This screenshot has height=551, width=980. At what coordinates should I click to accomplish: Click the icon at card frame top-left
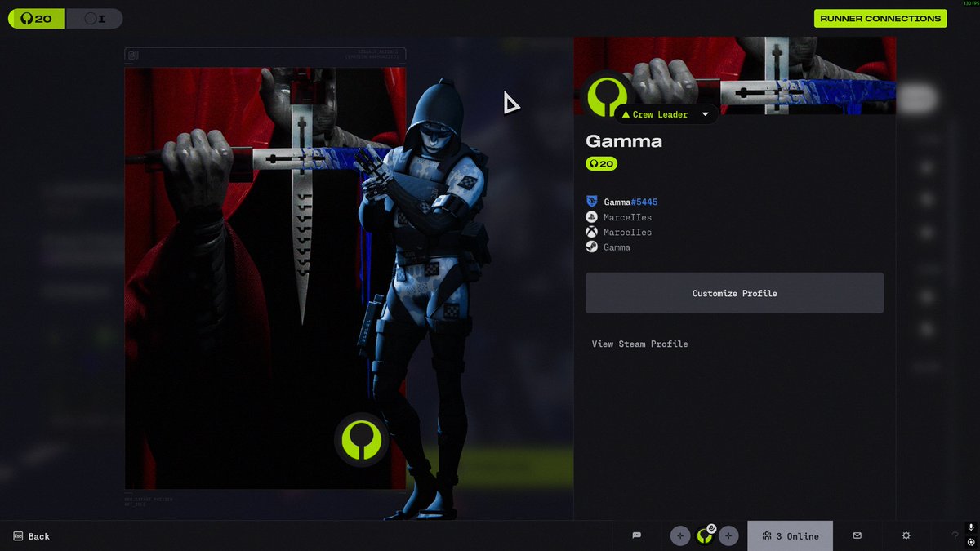tap(133, 56)
